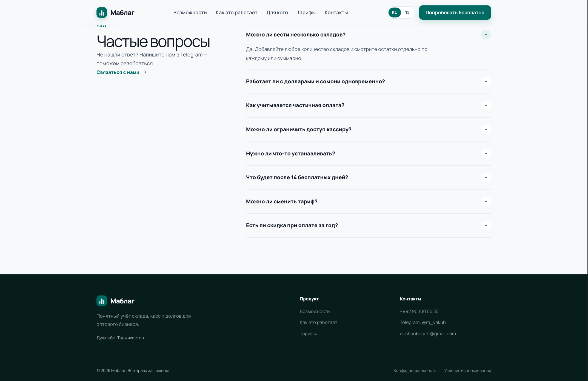
Task: Open footer link Возможности
Action: tap(315, 311)
